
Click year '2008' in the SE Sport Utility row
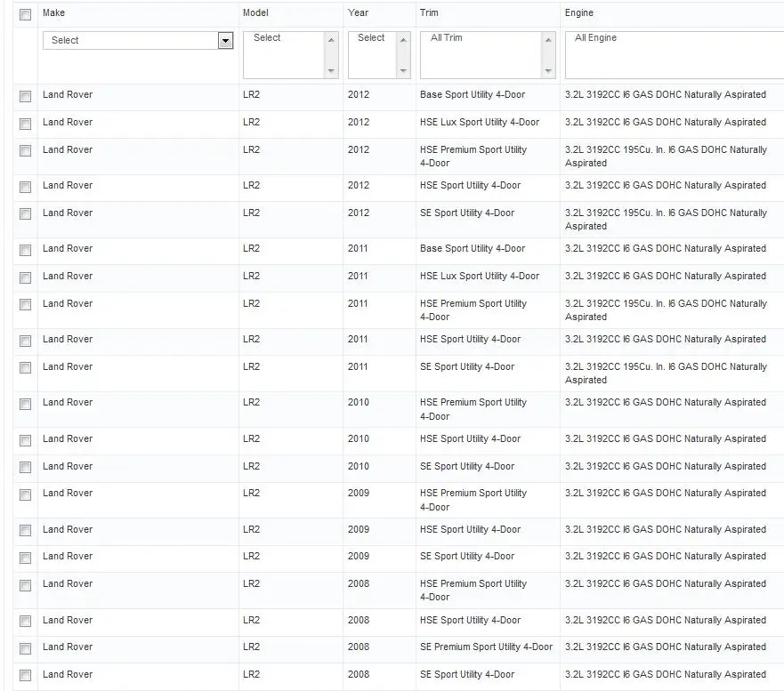click(x=359, y=674)
